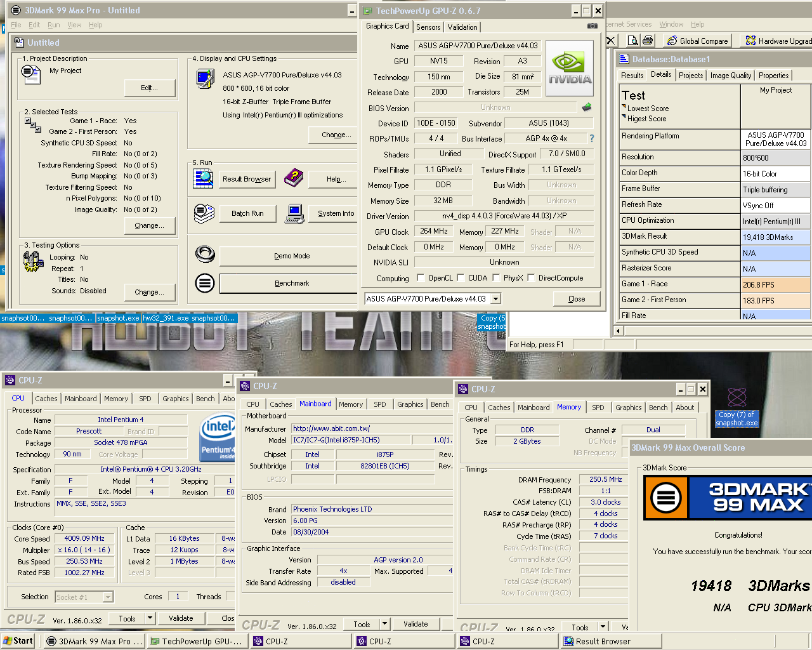Open the Properties tab in Database1
This screenshot has height=650, width=812.
774,75
